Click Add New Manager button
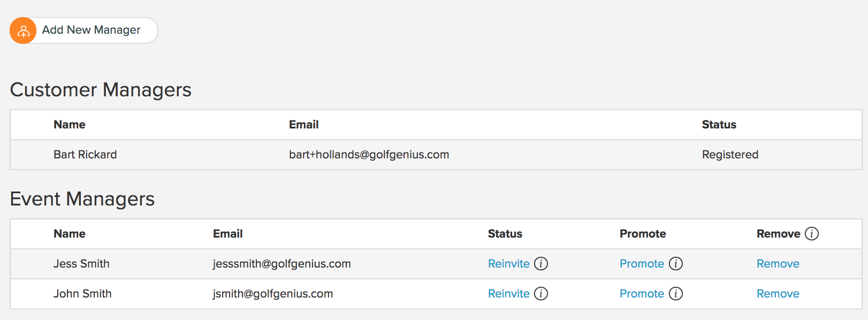Screen dimensions: 868x320 click(84, 31)
